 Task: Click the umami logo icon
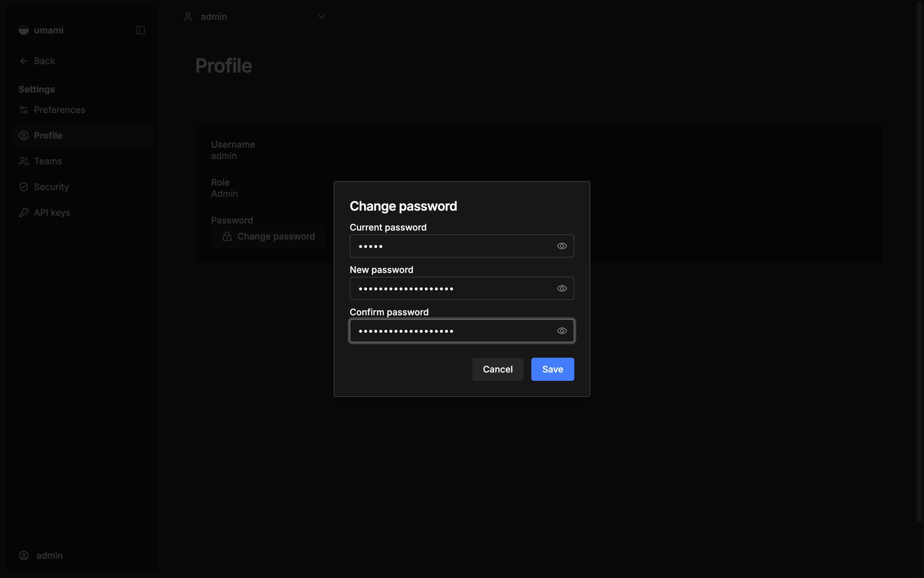tap(24, 30)
